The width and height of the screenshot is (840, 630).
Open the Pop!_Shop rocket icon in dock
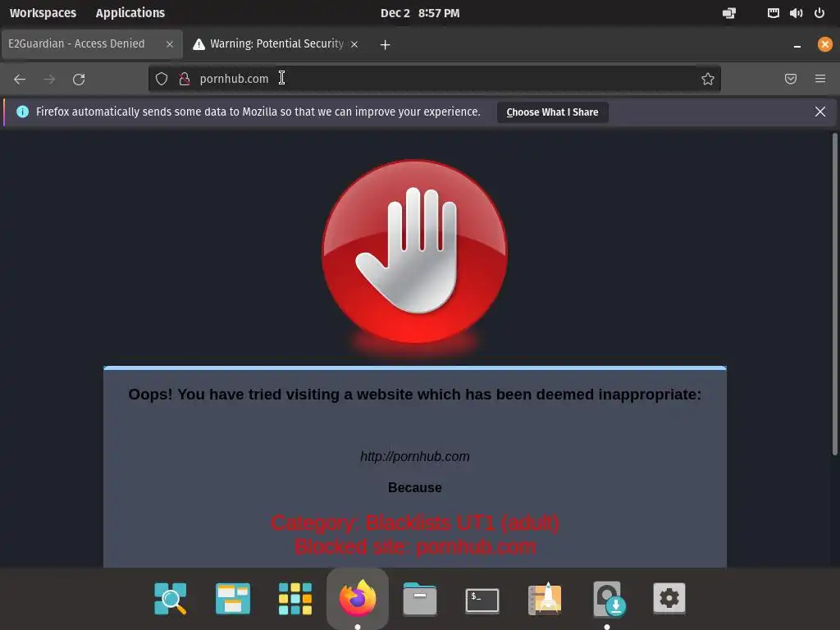click(x=545, y=598)
